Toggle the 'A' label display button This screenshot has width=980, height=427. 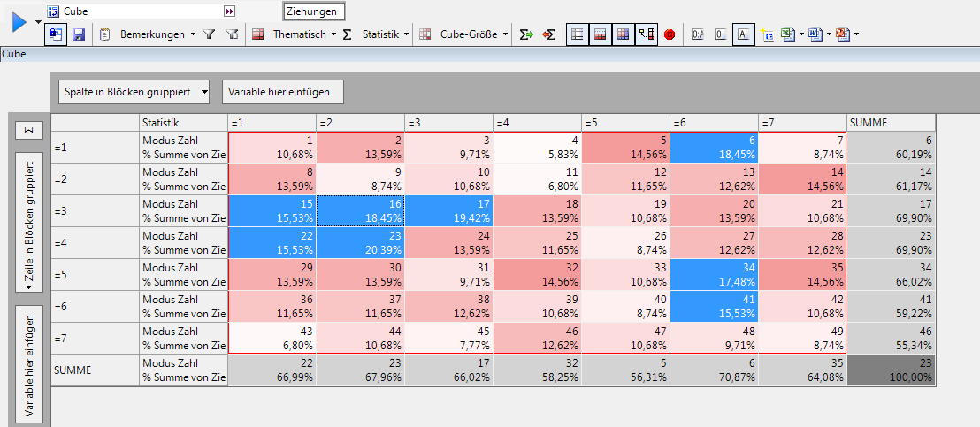(744, 34)
